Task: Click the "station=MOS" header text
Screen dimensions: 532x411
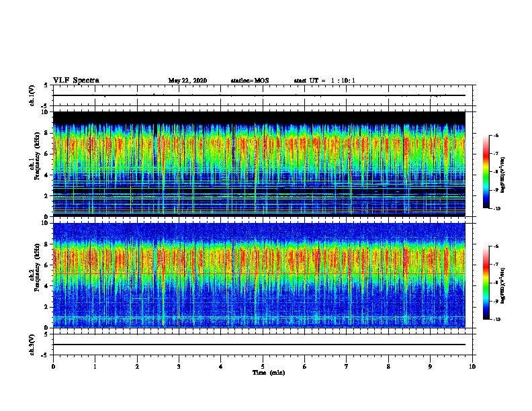Action: (x=250, y=81)
